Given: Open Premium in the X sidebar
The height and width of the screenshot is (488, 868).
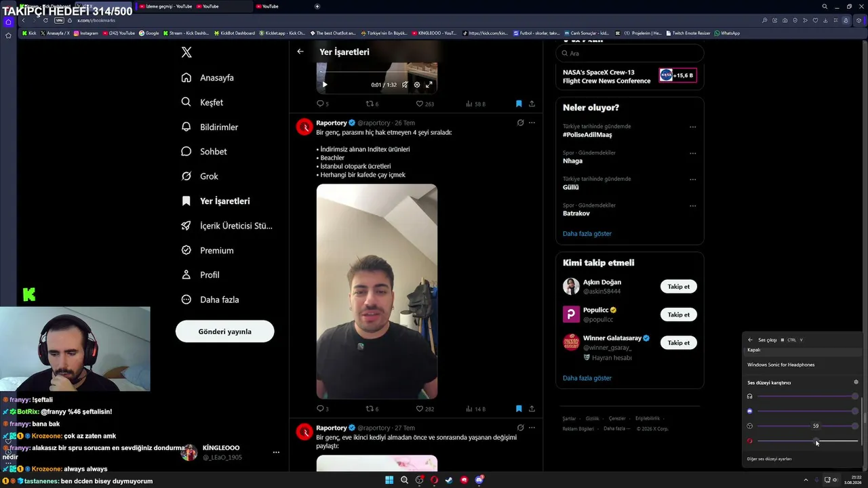Looking at the screenshot, I should click(208, 250).
